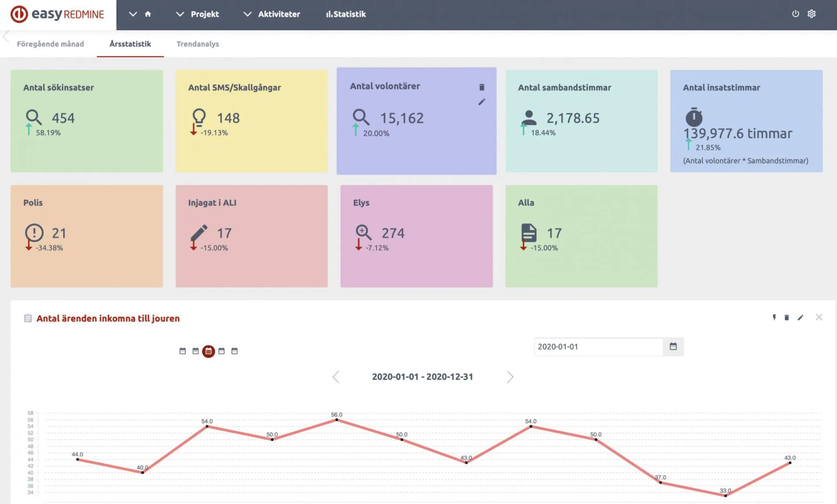The width and height of the screenshot is (837, 504).
Task: Expand the dropdown chevron next to home icon
Action: tap(133, 14)
